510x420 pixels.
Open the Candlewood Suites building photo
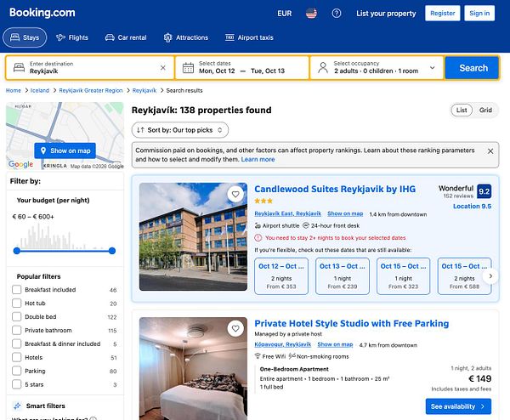(x=193, y=236)
